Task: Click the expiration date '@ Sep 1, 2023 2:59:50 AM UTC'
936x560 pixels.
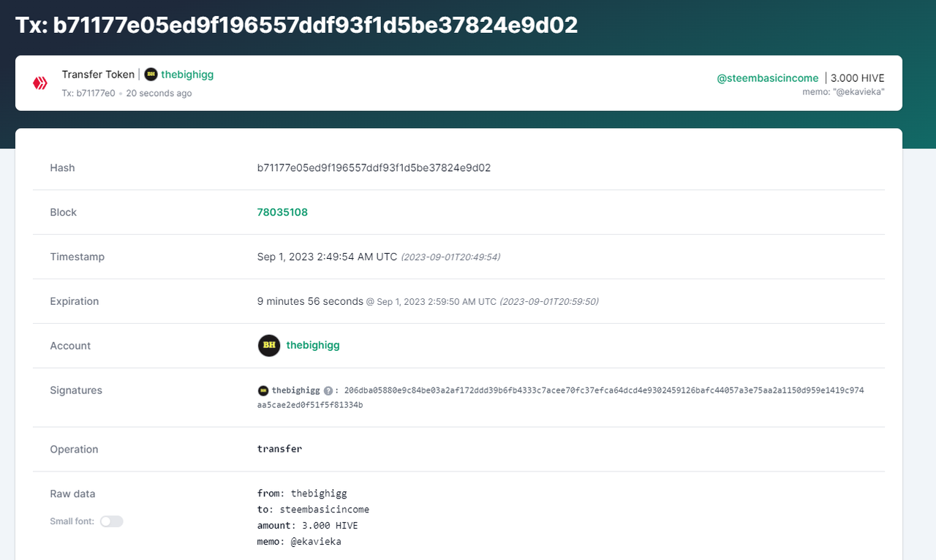Action: (431, 302)
